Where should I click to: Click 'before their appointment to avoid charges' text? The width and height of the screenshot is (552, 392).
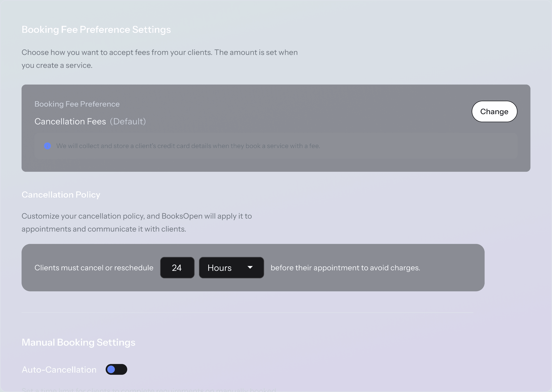click(x=345, y=268)
